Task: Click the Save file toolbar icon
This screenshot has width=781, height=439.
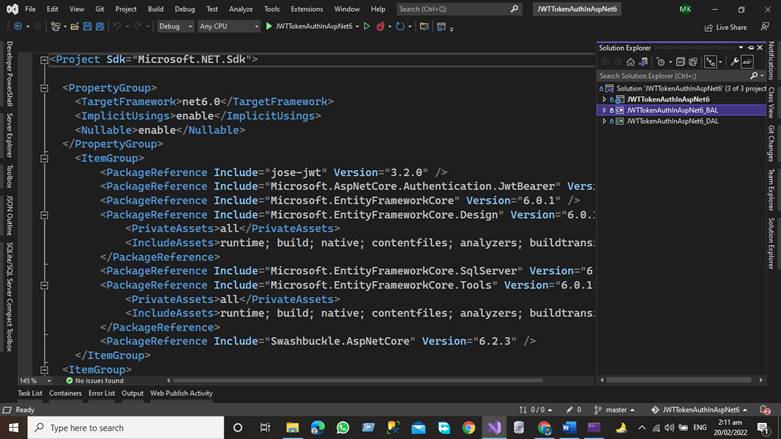Action: (87, 26)
